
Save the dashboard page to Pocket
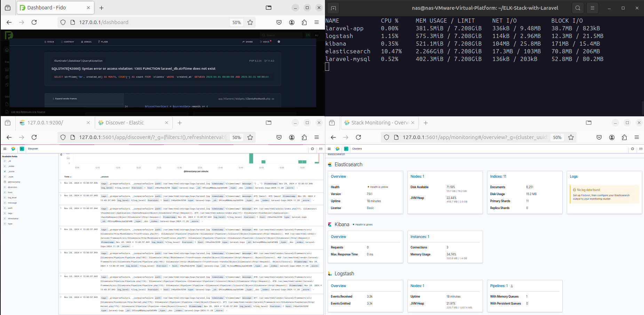pyautogui.click(x=279, y=22)
